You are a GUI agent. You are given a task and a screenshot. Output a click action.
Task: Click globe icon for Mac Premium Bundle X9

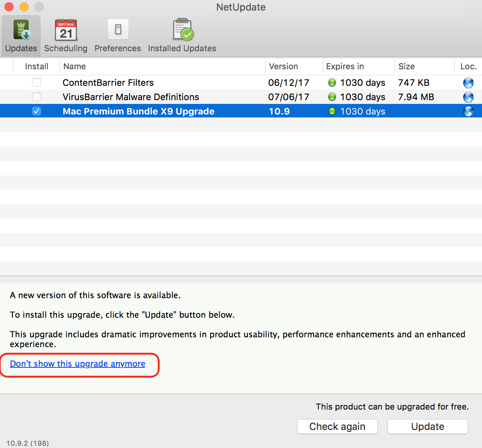point(468,111)
